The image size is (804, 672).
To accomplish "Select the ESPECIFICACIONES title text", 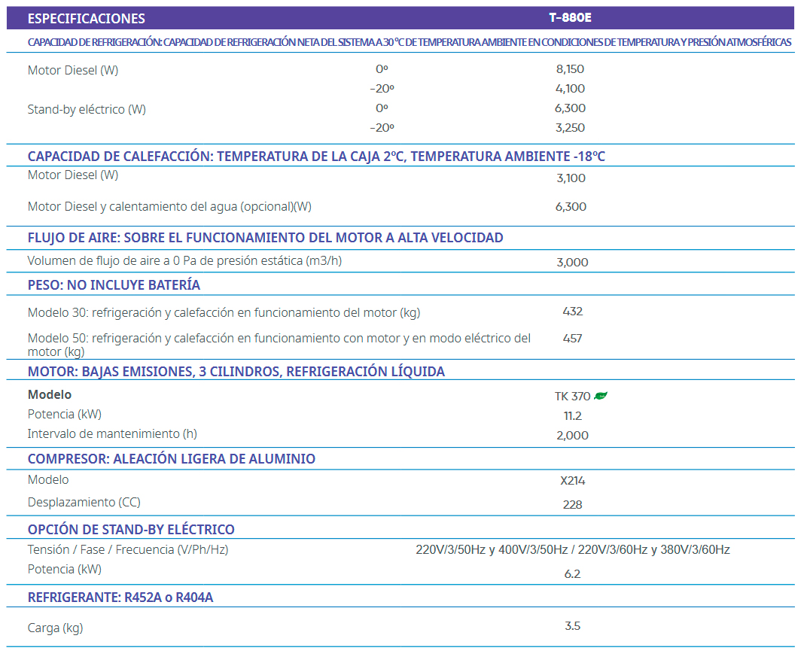I will [x=87, y=19].
